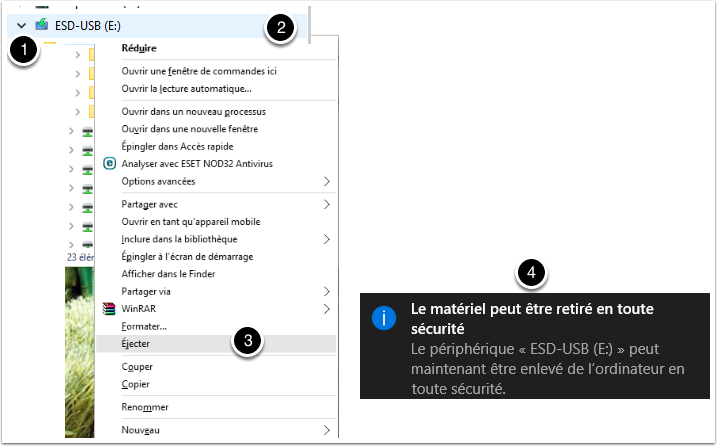The height and width of the screenshot is (446, 717).
Task: Select Ouvrir une fenêtre de commandes ici
Action: point(198,71)
